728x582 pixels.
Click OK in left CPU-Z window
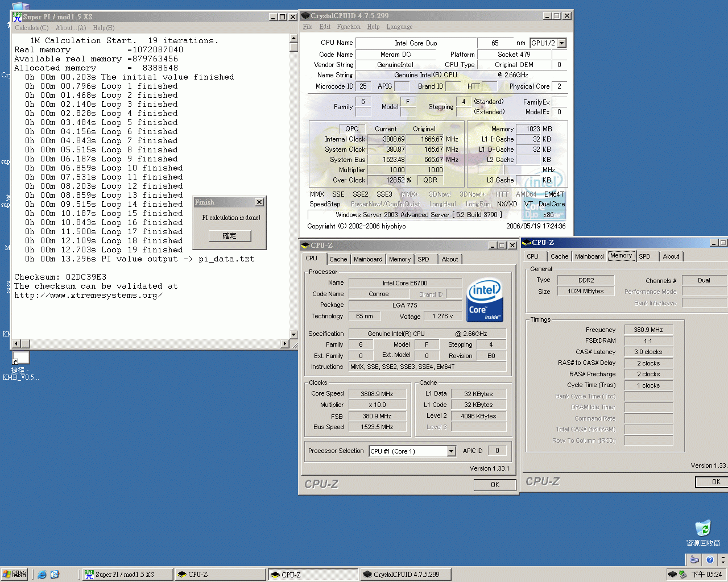[495, 485]
